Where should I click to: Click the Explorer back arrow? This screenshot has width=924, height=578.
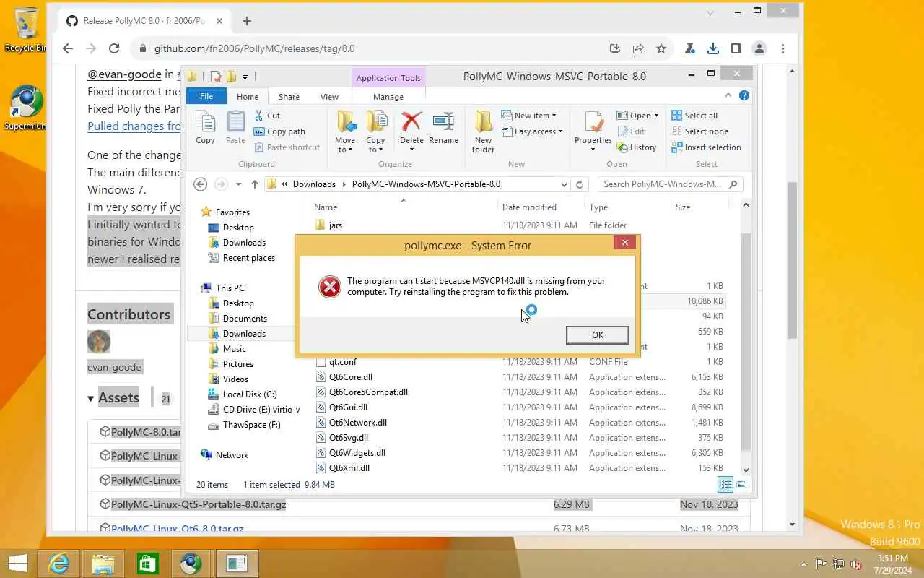(201, 184)
